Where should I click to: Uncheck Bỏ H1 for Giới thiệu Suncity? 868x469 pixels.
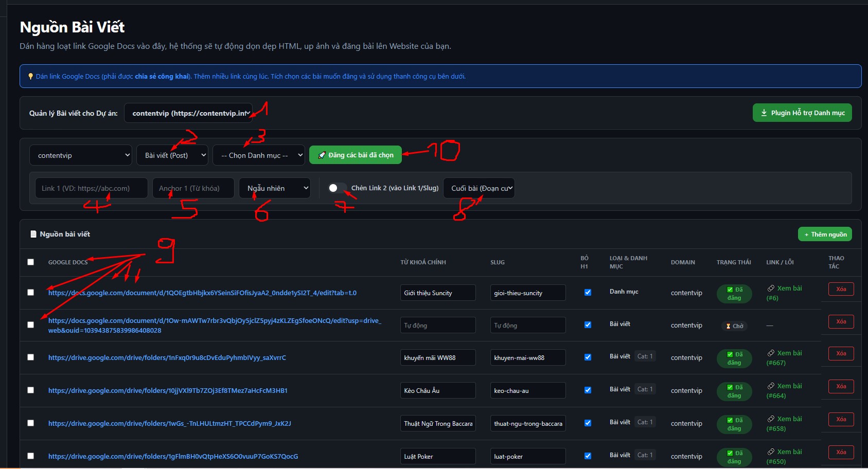coord(588,293)
